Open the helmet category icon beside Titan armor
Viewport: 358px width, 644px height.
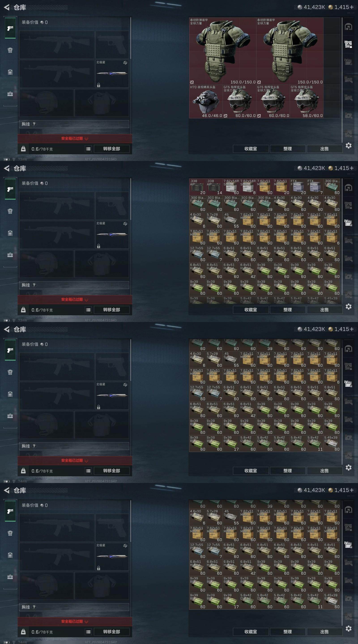(348, 27)
